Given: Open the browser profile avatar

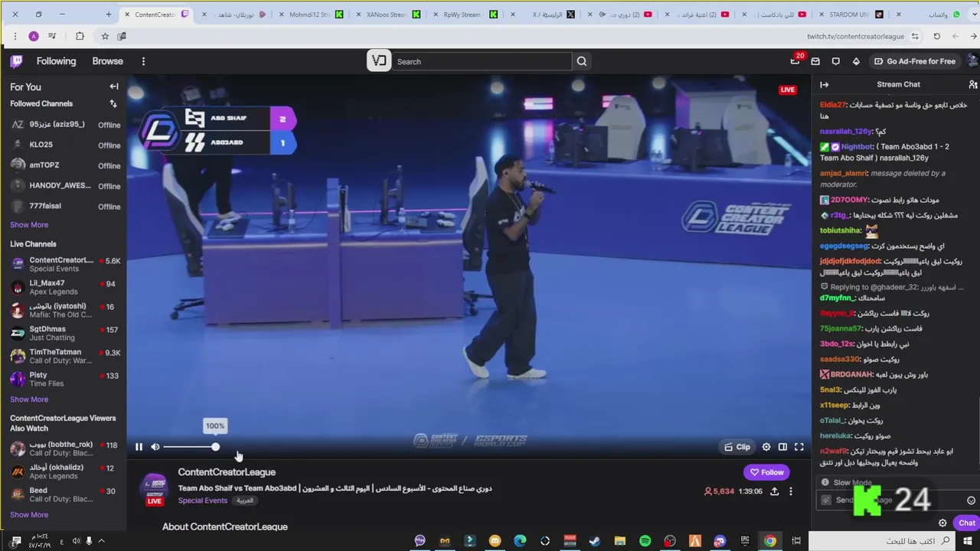Looking at the screenshot, I should click(34, 36).
